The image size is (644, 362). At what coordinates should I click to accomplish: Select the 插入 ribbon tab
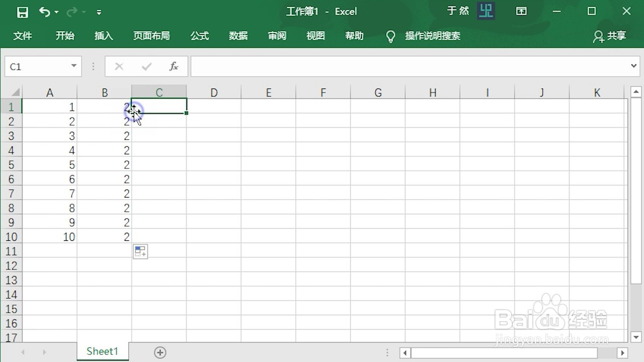pos(104,36)
